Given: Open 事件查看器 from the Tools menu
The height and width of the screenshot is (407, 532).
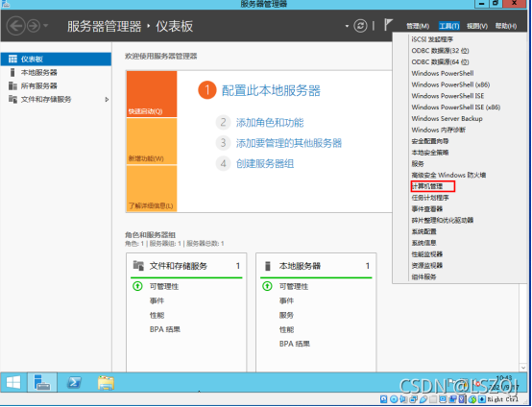Looking at the screenshot, I should pos(427,209).
